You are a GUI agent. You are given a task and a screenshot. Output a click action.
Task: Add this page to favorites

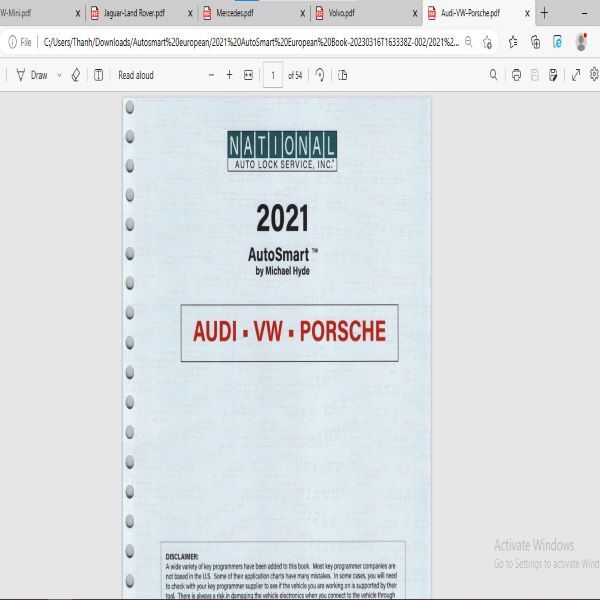487,42
